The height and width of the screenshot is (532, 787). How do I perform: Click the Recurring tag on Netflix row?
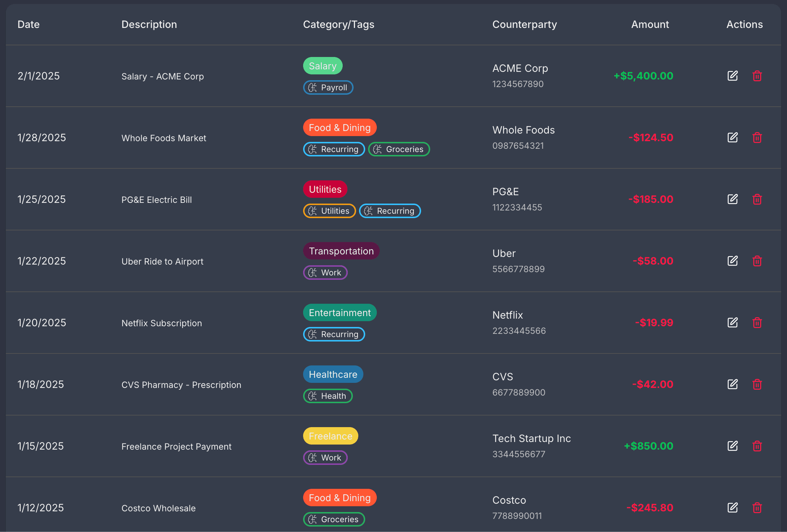click(x=334, y=334)
